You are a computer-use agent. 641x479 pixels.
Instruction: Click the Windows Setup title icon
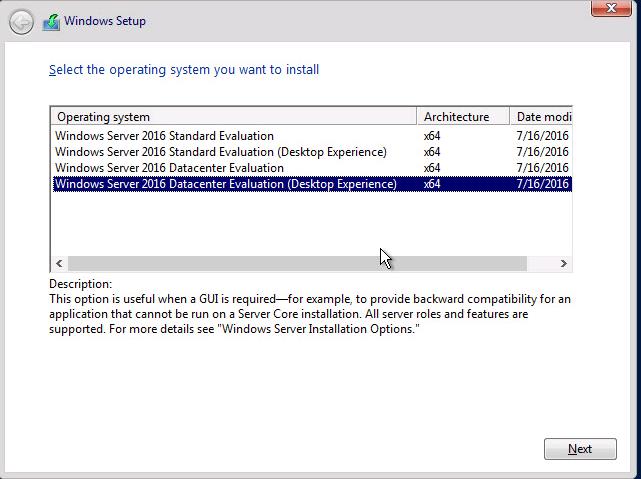(x=51, y=22)
